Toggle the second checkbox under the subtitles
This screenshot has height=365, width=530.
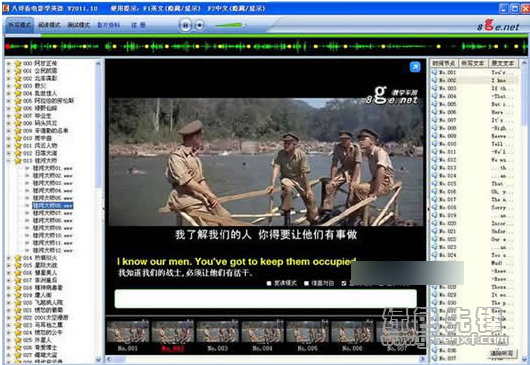(306, 283)
